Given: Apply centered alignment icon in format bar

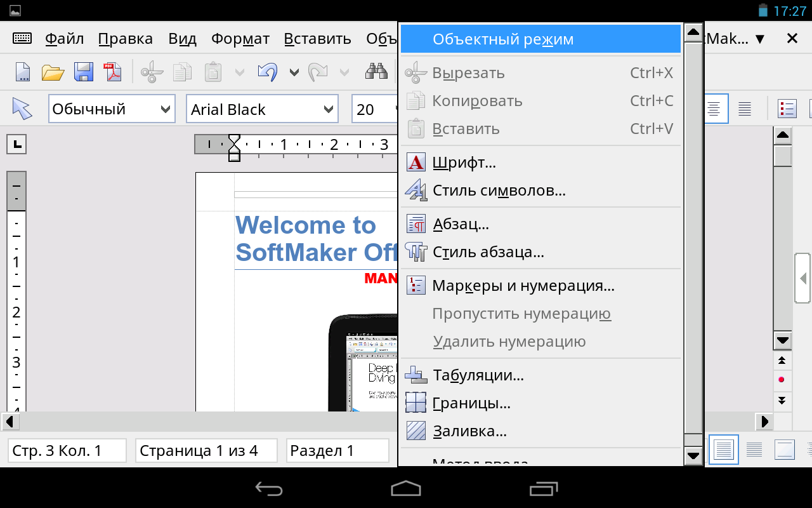Looking at the screenshot, I should tap(714, 109).
